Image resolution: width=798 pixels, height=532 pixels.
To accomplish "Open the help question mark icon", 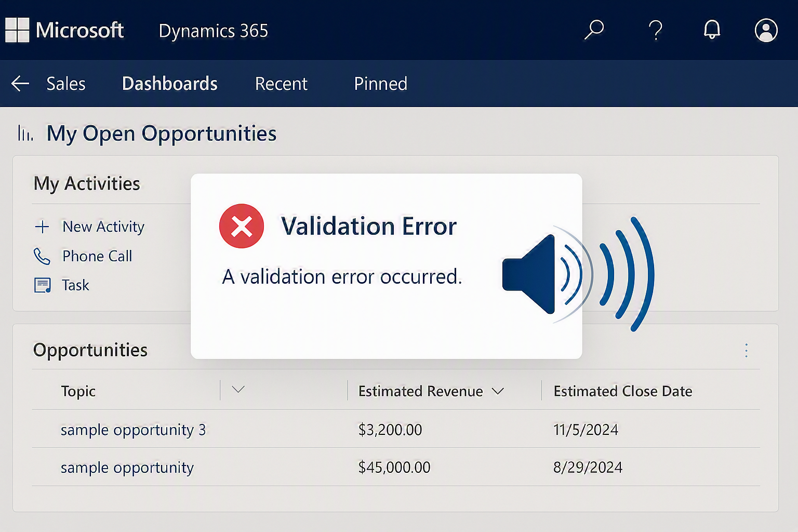I will pyautogui.click(x=656, y=30).
